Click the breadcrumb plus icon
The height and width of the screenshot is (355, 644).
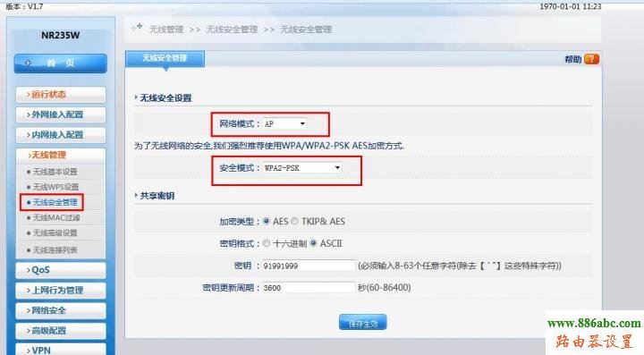click(x=137, y=28)
